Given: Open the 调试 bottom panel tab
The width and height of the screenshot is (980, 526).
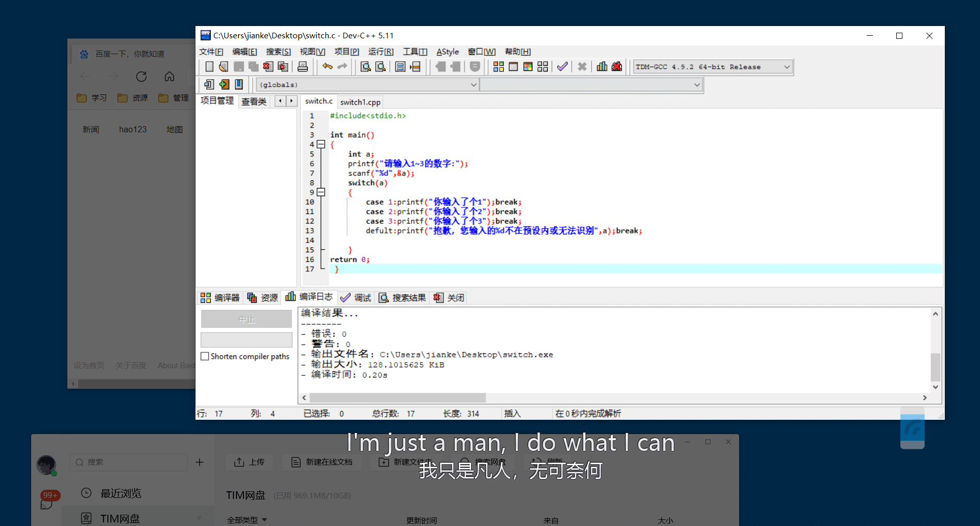Looking at the screenshot, I should [356, 298].
